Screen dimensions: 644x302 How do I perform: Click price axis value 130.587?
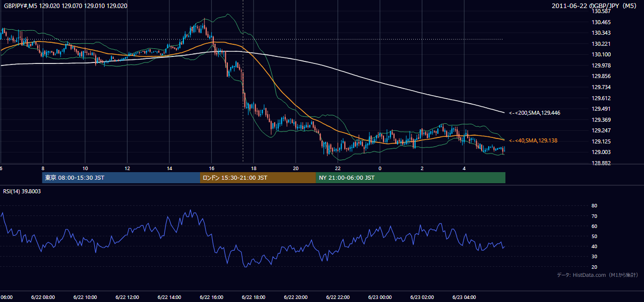click(x=601, y=11)
